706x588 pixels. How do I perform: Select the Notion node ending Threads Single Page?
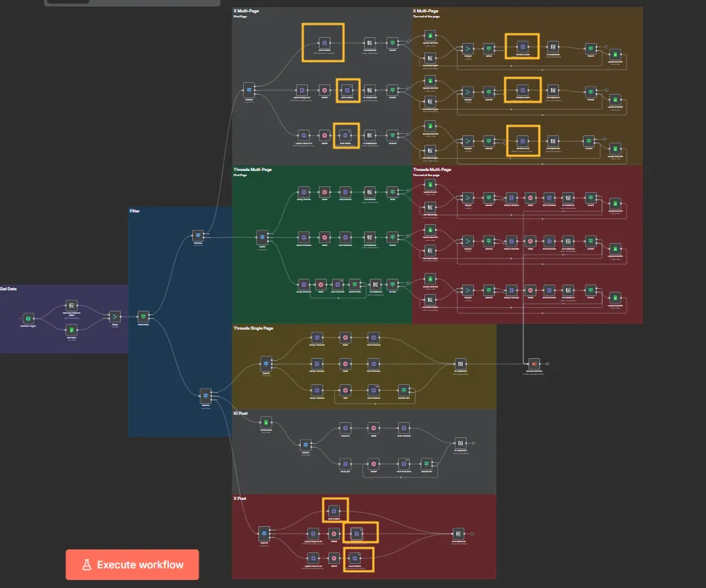point(461,363)
